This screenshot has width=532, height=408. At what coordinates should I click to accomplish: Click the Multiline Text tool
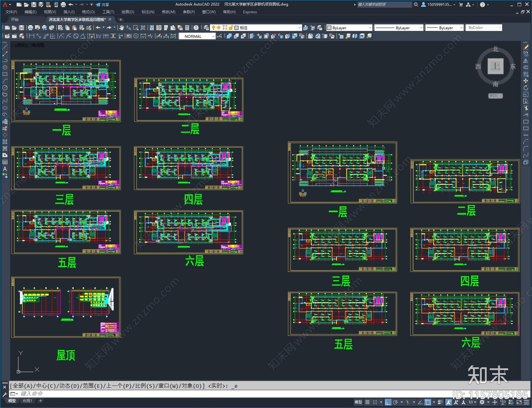5,169
